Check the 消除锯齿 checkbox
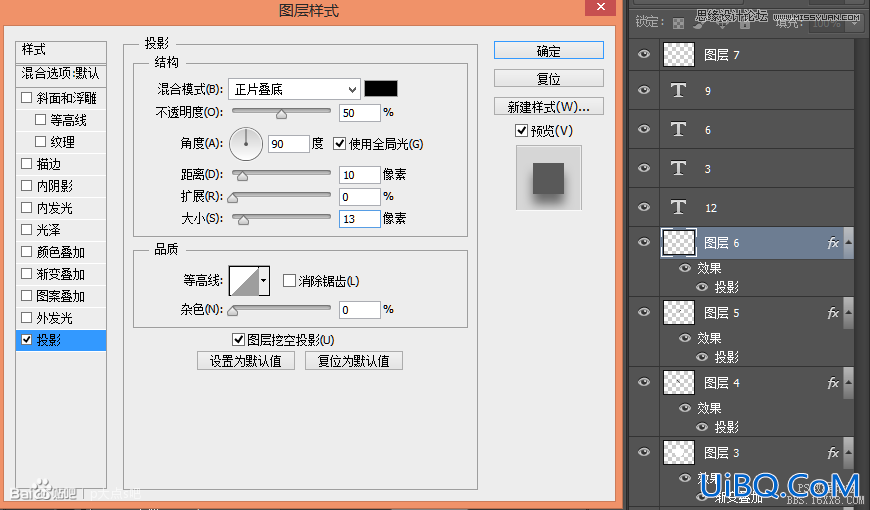The width and height of the screenshot is (870, 510). pos(289,281)
